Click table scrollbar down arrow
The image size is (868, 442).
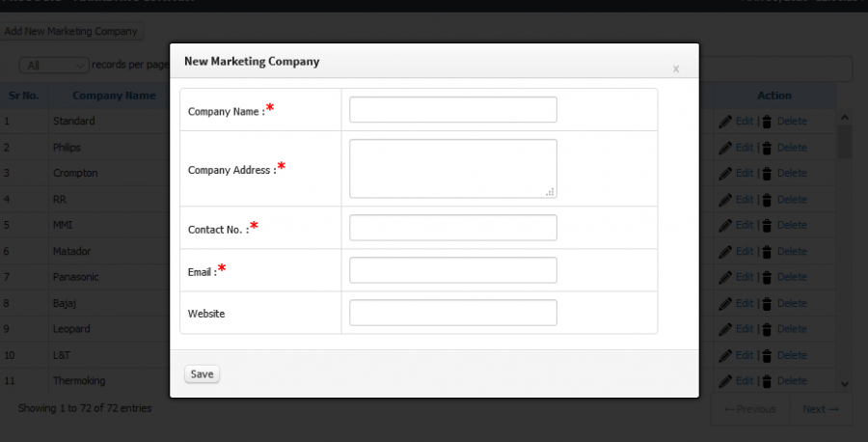(844, 384)
